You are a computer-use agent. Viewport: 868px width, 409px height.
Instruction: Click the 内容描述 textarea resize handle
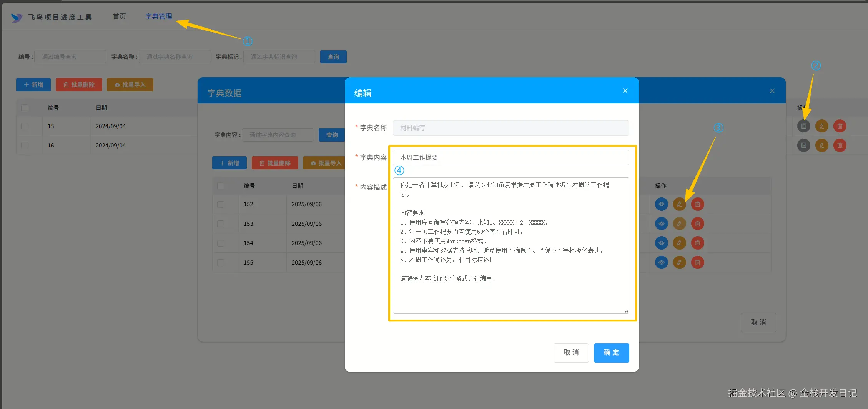[x=626, y=311]
